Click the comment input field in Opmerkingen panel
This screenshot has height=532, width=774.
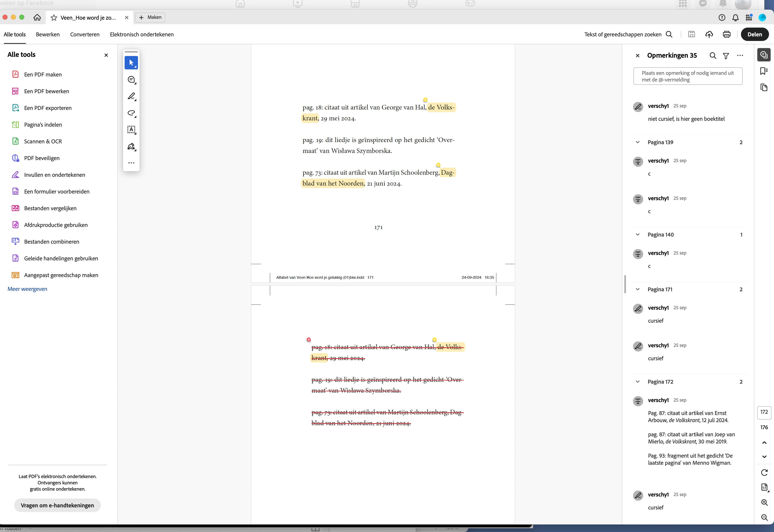(687, 76)
